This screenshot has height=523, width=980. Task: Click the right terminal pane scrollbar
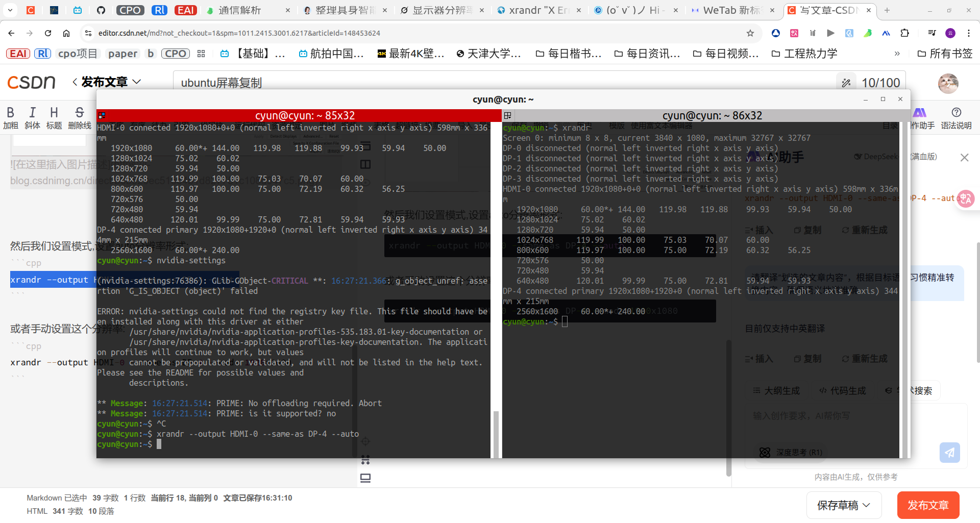(905, 290)
